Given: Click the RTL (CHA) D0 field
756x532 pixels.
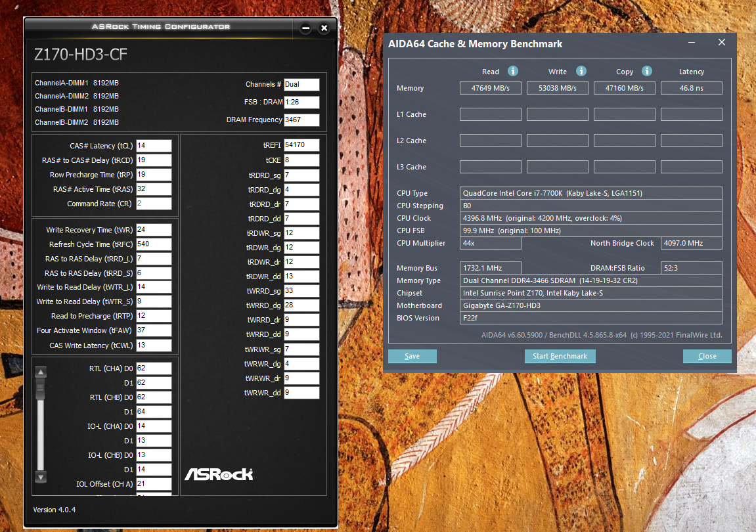Looking at the screenshot, I should pos(154,368).
